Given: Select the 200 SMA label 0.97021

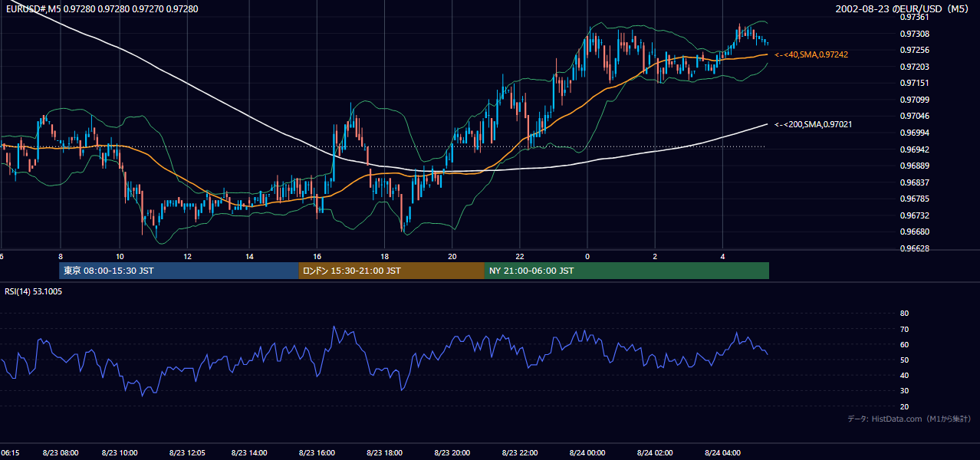Looking at the screenshot, I should (x=814, y=124).
